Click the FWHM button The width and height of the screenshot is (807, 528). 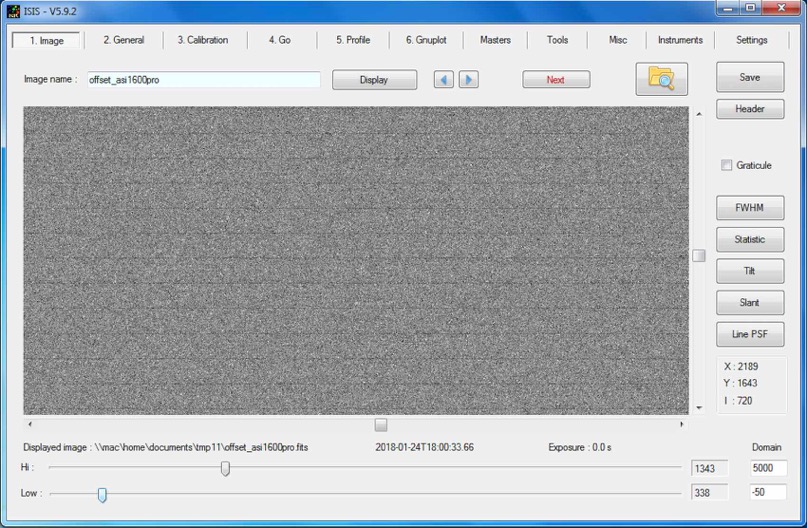(x=750, y=207)
